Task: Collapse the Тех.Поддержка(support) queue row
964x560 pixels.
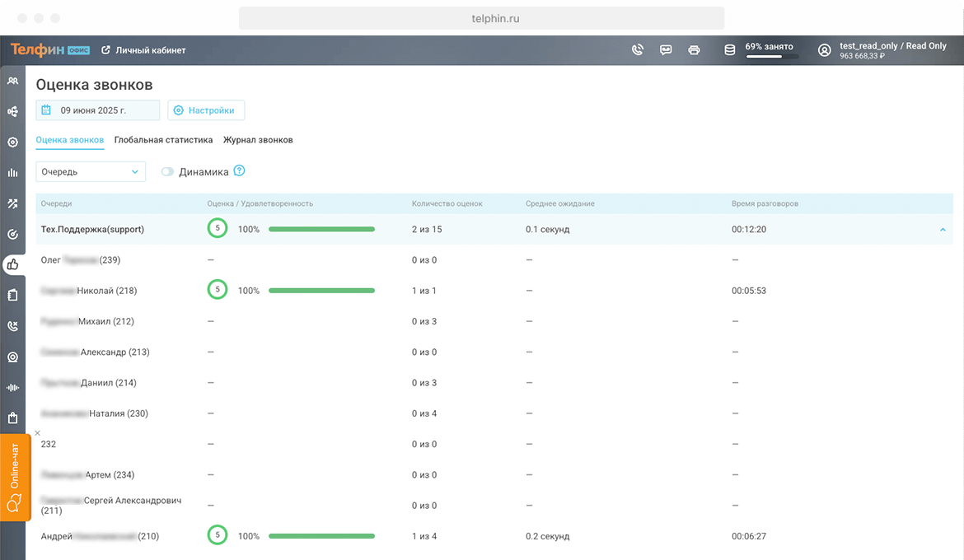Action: pyautogui.click(x=943, y=230)
